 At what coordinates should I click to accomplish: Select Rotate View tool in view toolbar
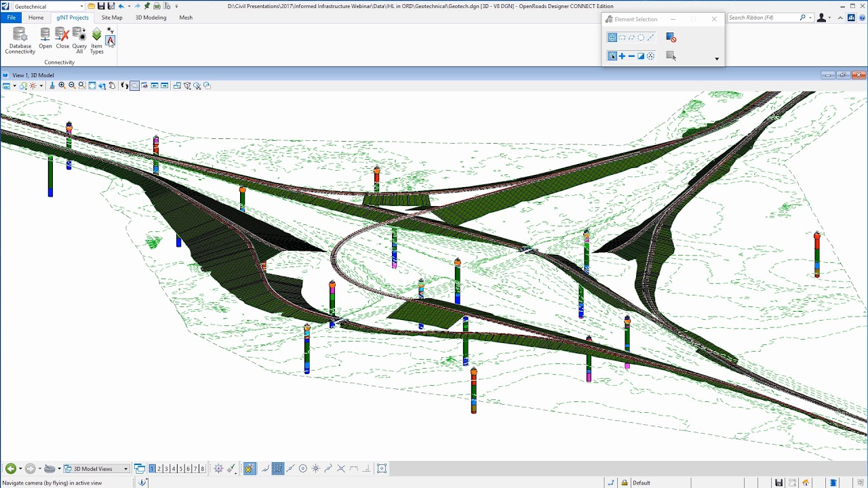(x=102, y=86)
